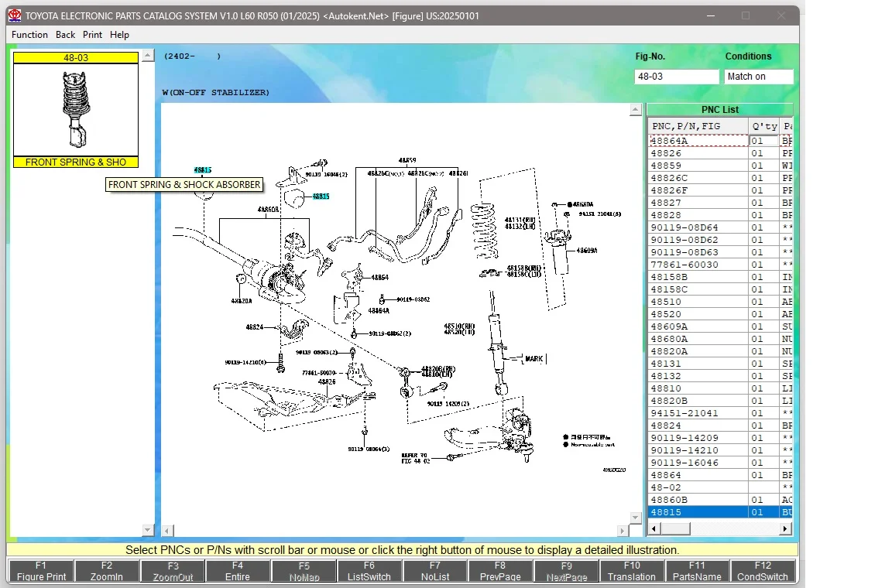Click the F8 PrevPage button
The height and width of the screenshot is (588, 892).
(500, 571)
